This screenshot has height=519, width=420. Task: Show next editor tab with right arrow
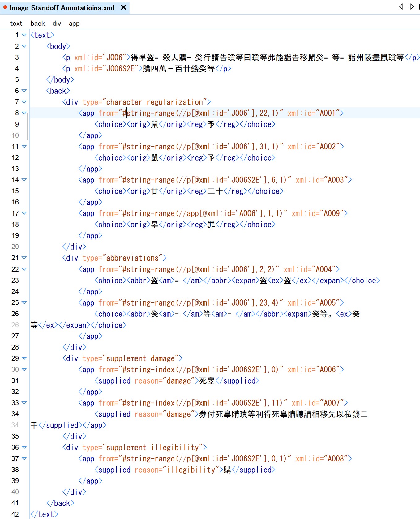412,6
